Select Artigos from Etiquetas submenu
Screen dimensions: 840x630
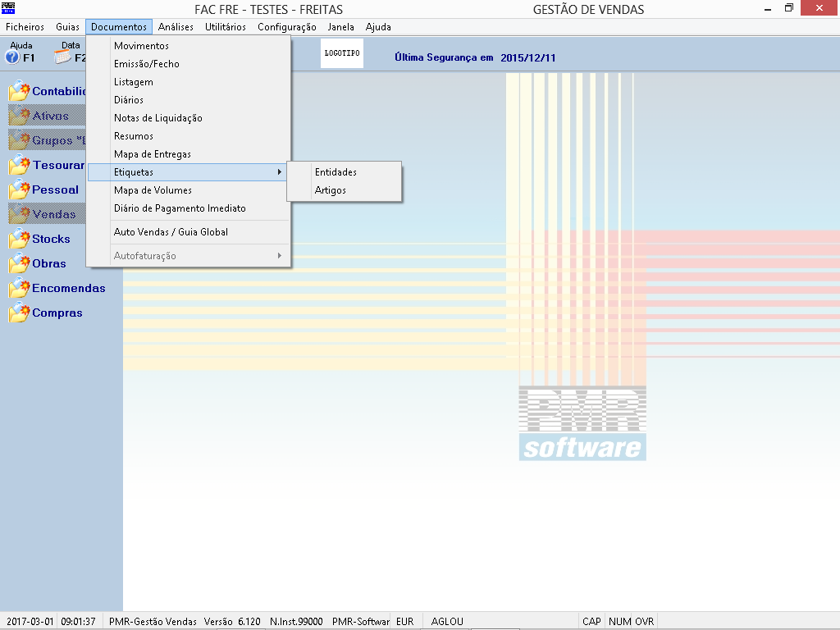pos(331,190)
